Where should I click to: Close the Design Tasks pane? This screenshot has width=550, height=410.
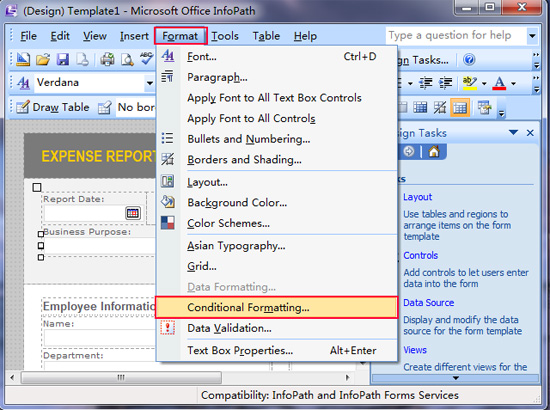pos(530,133)
